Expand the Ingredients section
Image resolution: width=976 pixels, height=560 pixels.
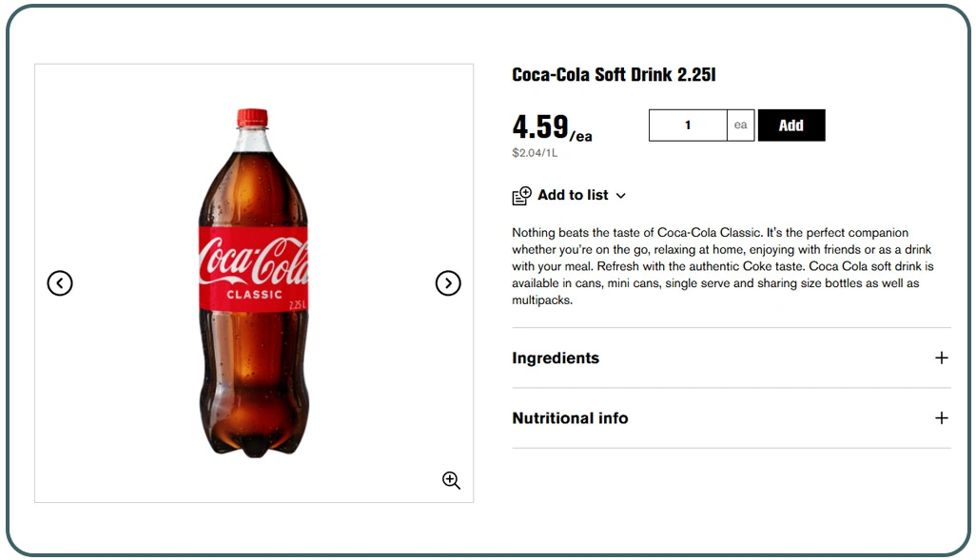[555, 357]
